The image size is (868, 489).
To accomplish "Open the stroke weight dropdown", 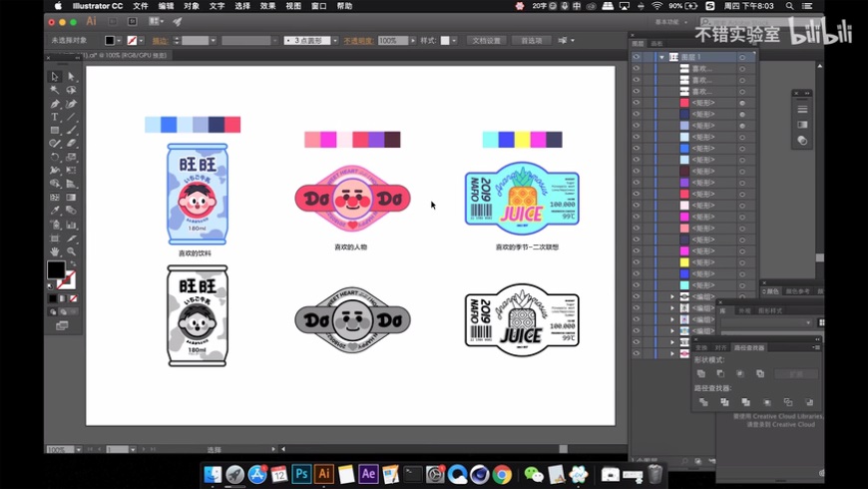I will tap(213, 41).
